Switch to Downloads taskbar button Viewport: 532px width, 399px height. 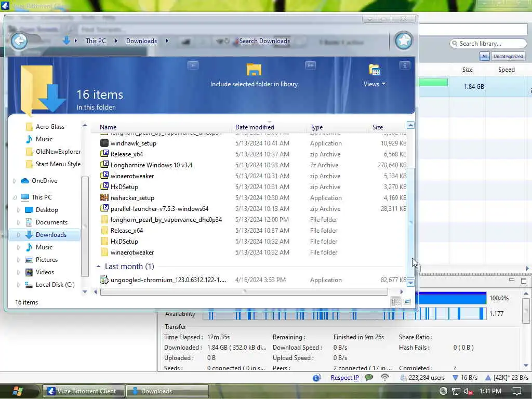click(x=167, y=391)
